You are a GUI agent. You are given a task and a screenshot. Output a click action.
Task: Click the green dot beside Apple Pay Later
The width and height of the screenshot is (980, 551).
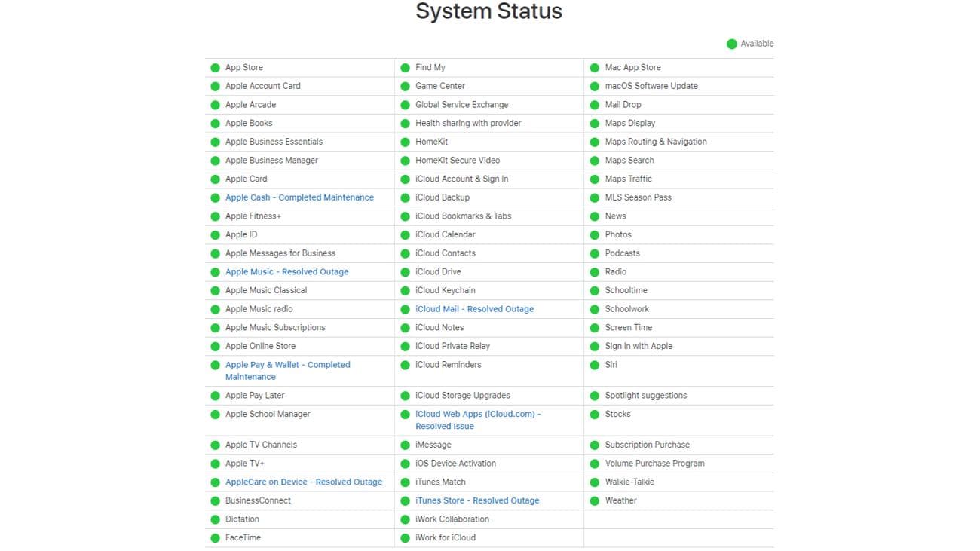pyautogui.click(x=216, y=395)
